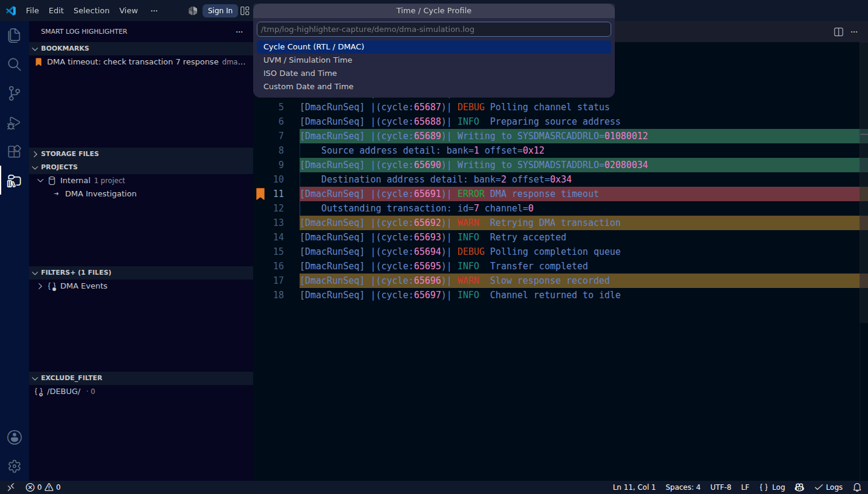This screenshot has width=868, height=494.
Task: Open the editor's more actions menu
Action: [855, 32]
